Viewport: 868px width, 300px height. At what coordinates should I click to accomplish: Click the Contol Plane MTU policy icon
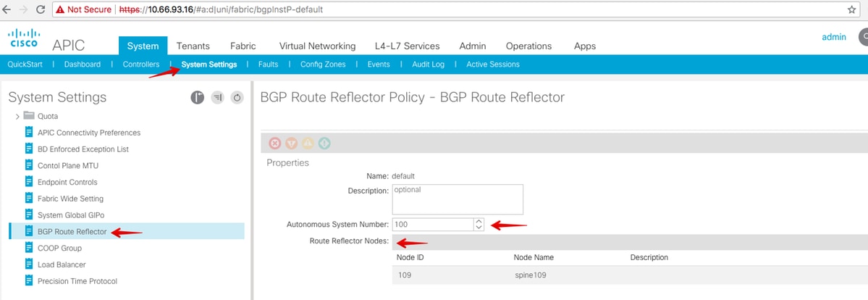coord(29,165)
